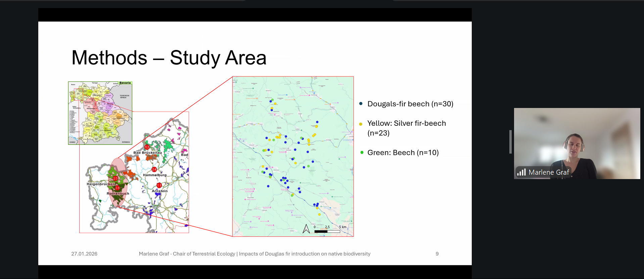Click the green Beech legend dot
Image resolution: width=644 pixels, height=279 pixels.
click(x=362, y=153)
